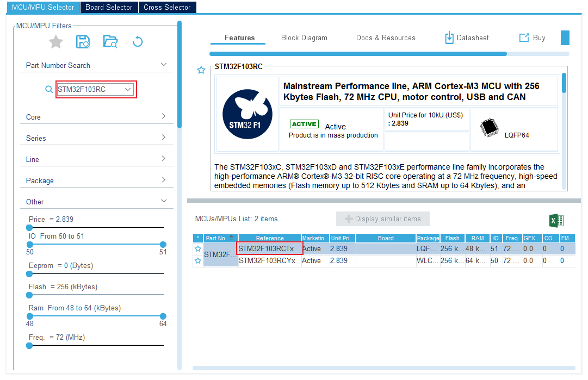This screenshot has height=380, width=588.
Task: Star the STM32F103RCYx row
Action: [198, 261]
